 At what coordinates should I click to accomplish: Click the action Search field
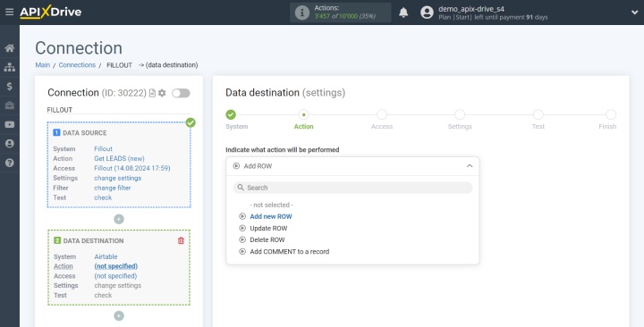352,188
